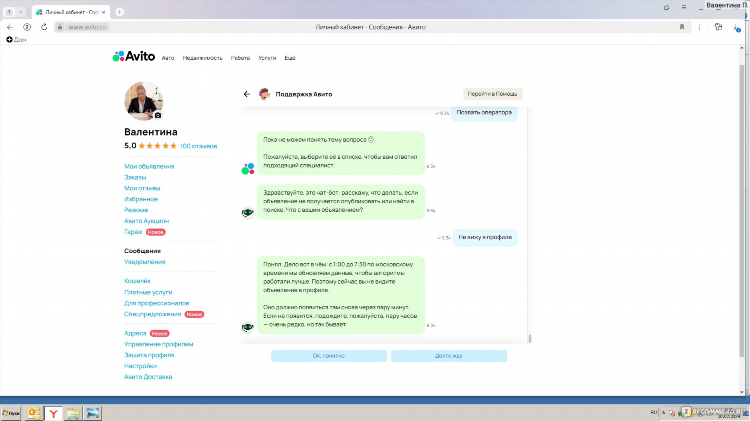The height and width of the screenshot is (421, 750).
Task: Open Резюме in sidebar
Action: pos(136,210)
